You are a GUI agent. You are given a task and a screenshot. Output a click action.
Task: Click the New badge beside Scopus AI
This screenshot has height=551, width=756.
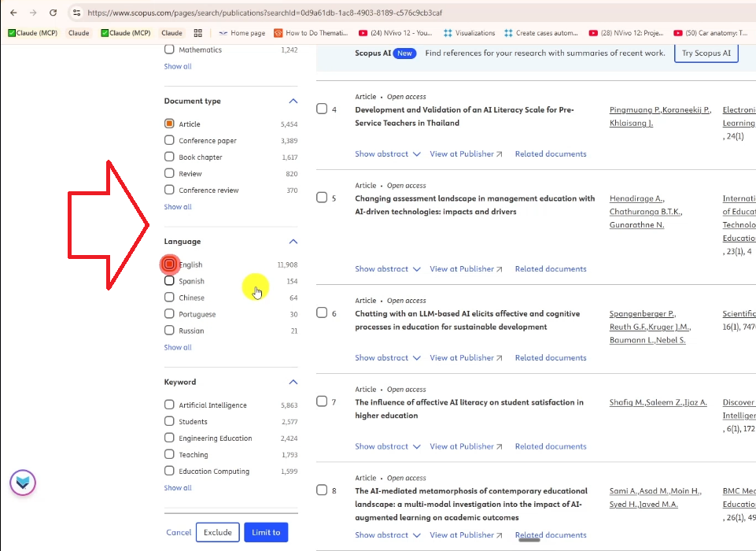[404, 53]
